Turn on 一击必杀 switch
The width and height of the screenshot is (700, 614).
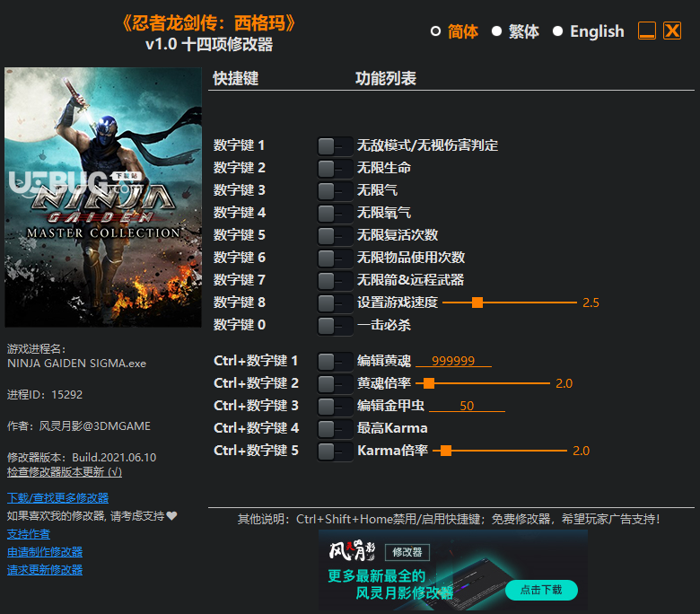click(x=335, y=325)
